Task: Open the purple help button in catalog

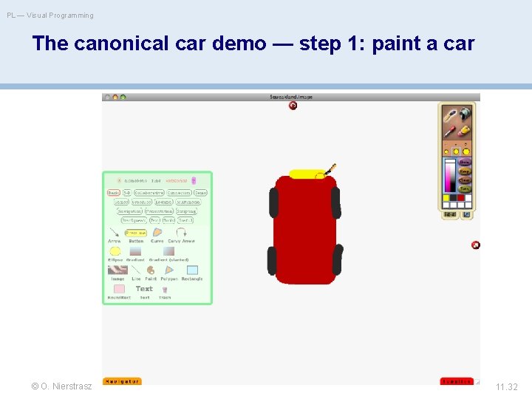Action: pyautogui.click(x=194, y=181)
